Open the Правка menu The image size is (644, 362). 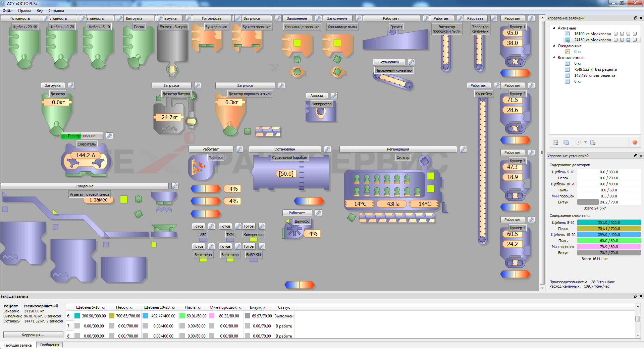tap(24, 11)
